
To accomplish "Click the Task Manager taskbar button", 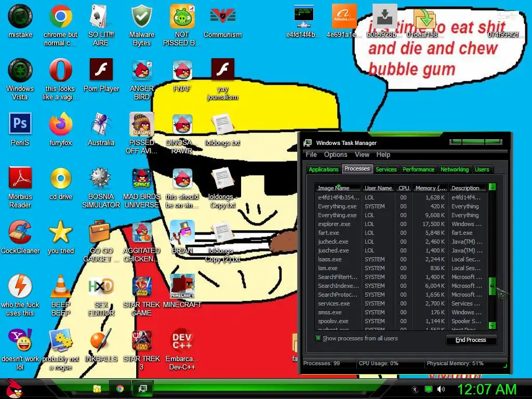I will click(x=142, y=389).
